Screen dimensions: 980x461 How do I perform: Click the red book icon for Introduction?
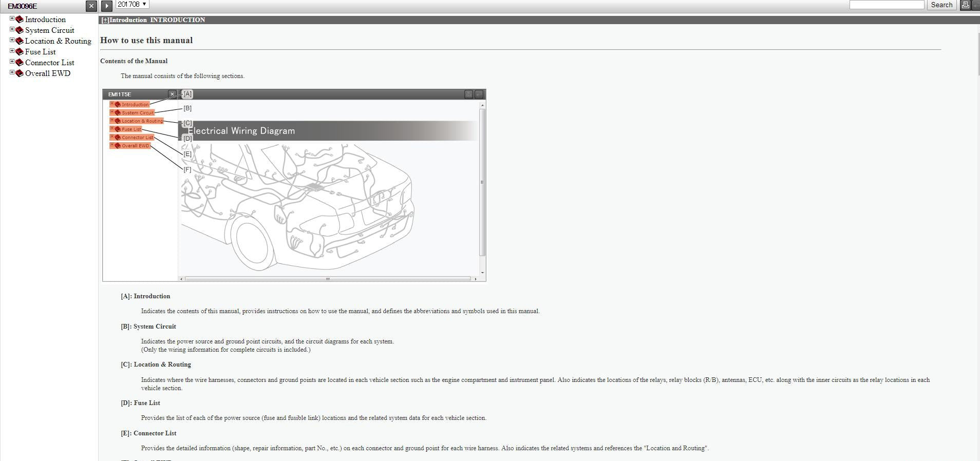pos(20,20)
